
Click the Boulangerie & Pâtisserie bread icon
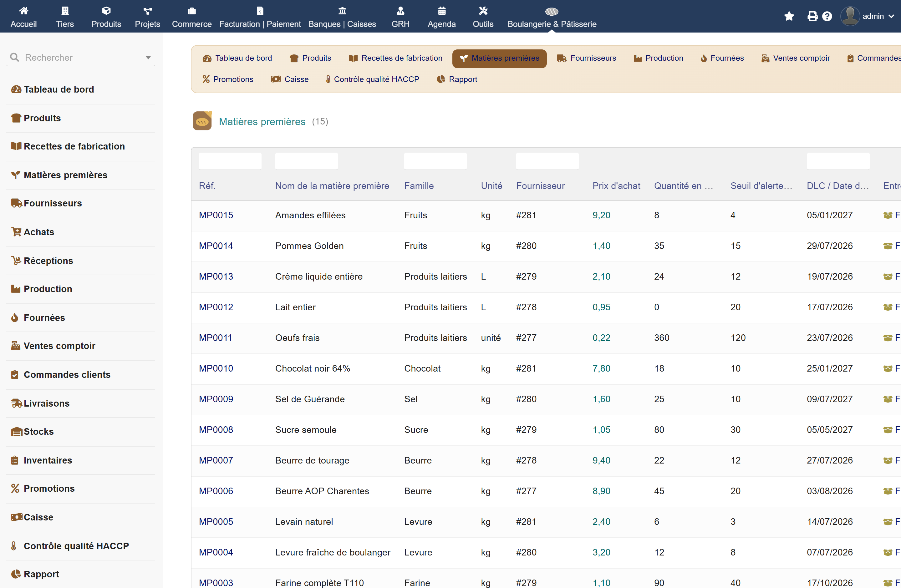point(552,11)
